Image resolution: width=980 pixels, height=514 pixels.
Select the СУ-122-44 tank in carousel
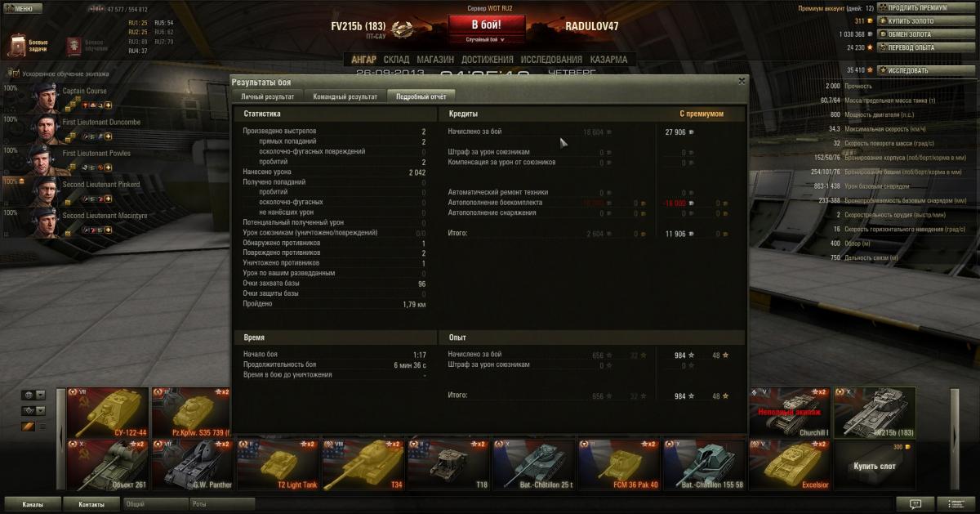[108, 413]
